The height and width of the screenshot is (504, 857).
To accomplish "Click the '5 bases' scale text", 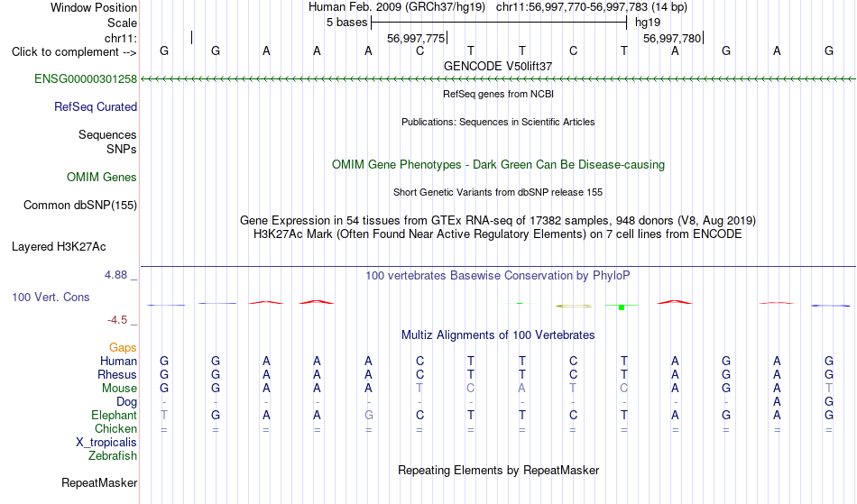I will [347, 23].
